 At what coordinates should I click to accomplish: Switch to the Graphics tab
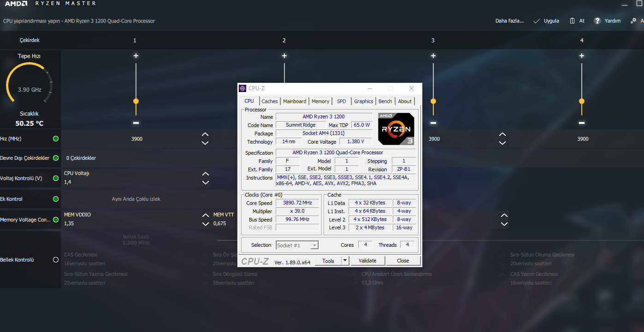pos(364,101)
